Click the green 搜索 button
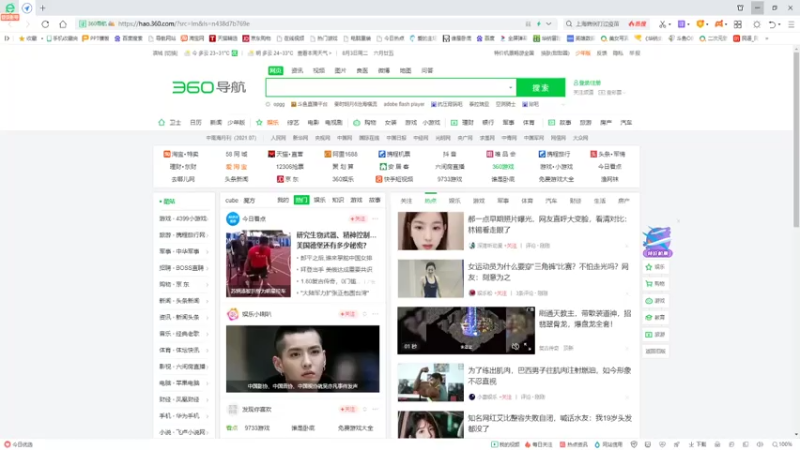Image resolution: width=800 pixels, height=450 pixels. click(x=540, y=87)
